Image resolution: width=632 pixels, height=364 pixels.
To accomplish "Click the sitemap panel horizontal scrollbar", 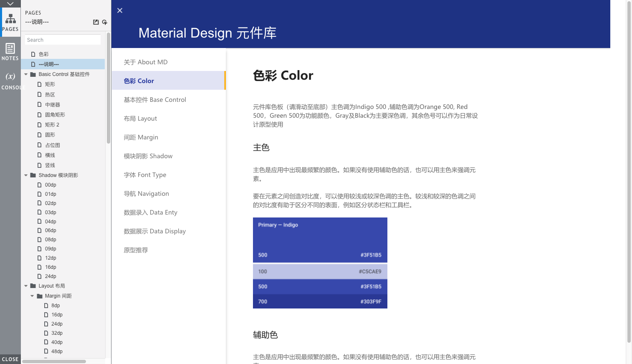I will click(54, 361).
